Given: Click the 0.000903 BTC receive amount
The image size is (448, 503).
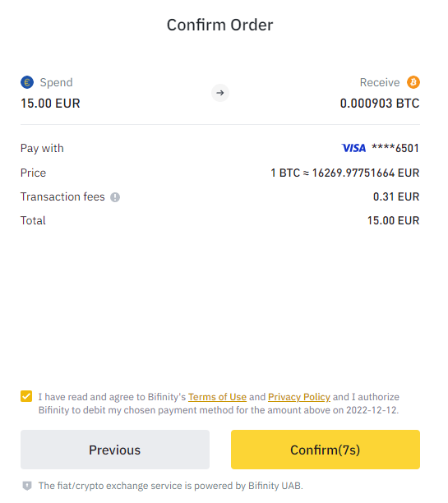Looking at the screenshot, I should [380, 104].
